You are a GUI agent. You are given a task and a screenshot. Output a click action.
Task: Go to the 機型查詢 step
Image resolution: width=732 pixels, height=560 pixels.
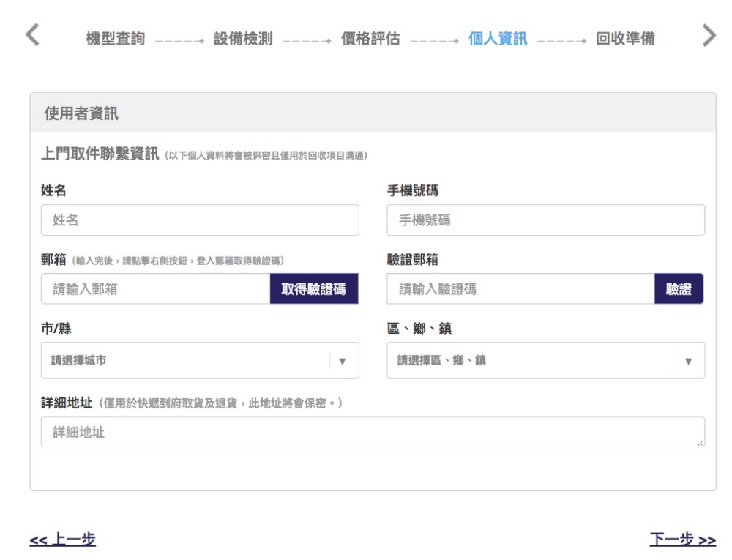116,40
